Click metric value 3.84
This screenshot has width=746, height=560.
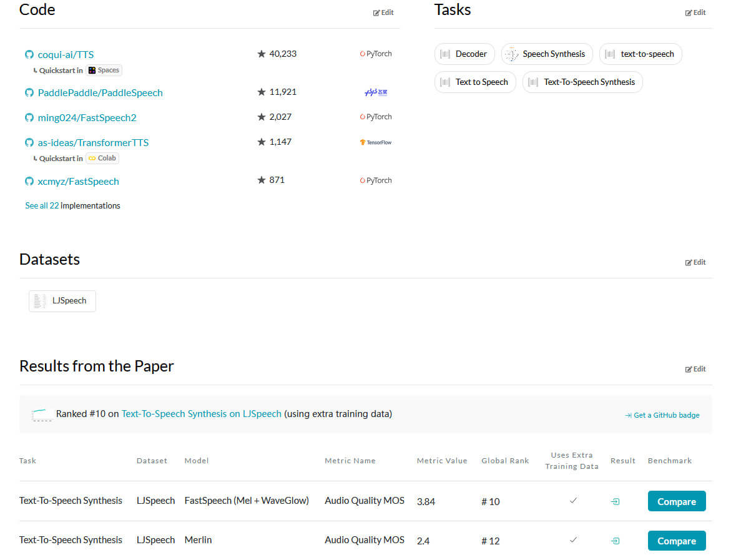click(426, 501)
